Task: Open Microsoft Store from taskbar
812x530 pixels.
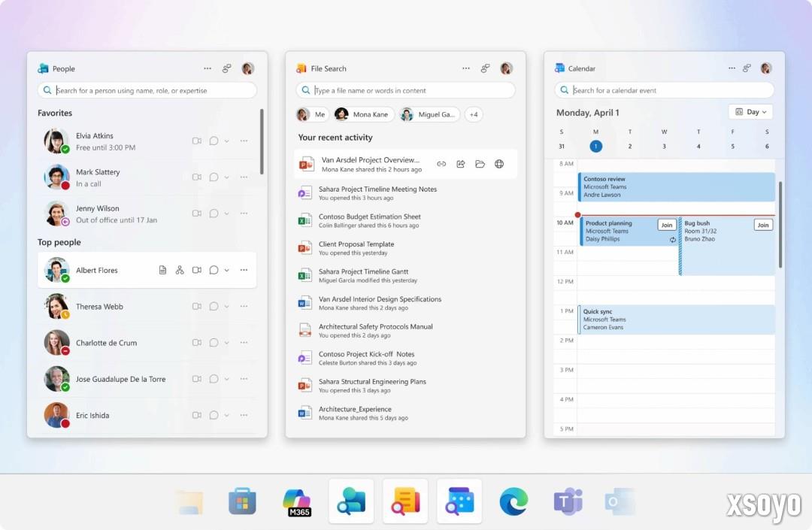Action: pos(242,501)
